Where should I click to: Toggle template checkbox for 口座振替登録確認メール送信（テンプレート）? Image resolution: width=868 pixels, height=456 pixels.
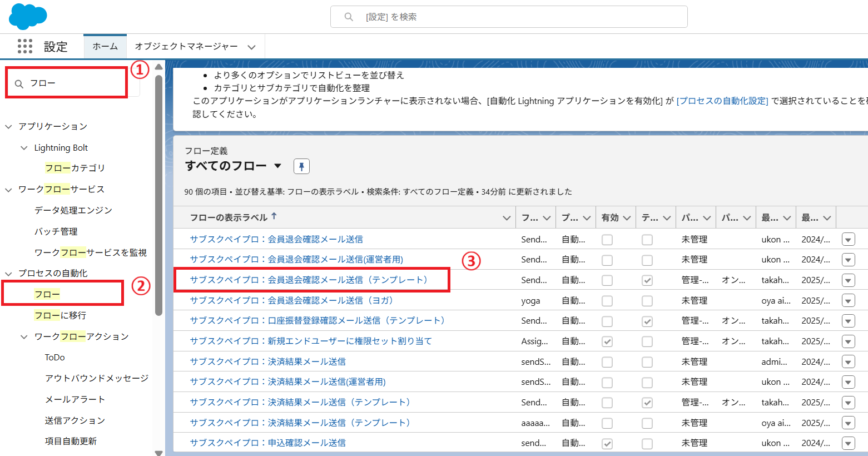pyautogui.click(x=647, y=321)
